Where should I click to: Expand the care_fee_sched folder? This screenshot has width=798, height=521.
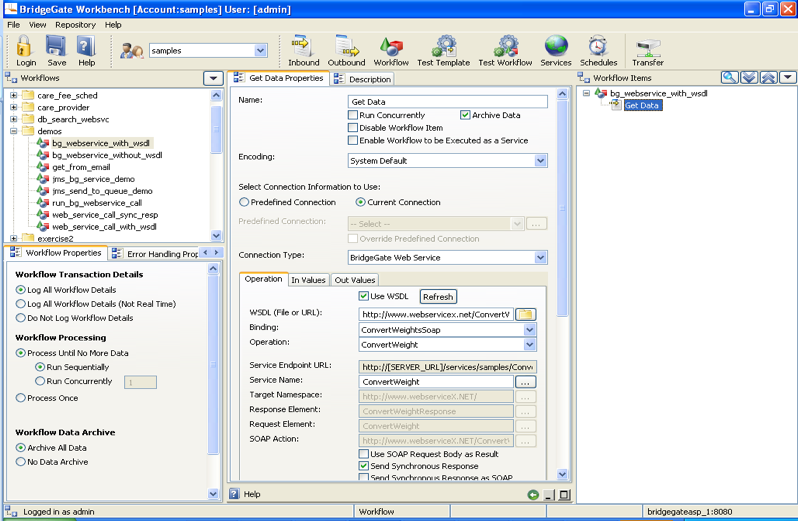[x=14, y=95]
